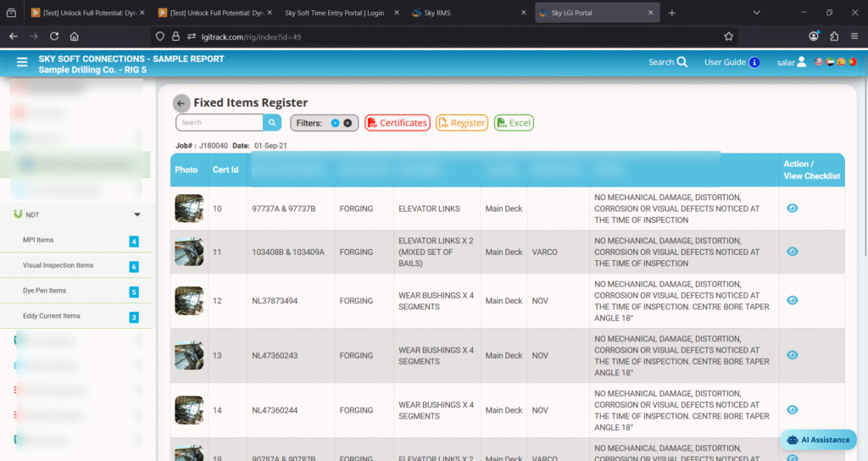The image size is (868, 461).
Task: Click VARCO manufacturer cell in row 11
Action: point(545,252)
